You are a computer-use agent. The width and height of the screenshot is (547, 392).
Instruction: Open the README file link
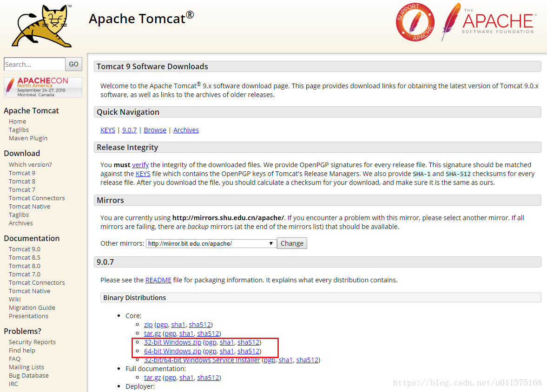coord(158,280)
